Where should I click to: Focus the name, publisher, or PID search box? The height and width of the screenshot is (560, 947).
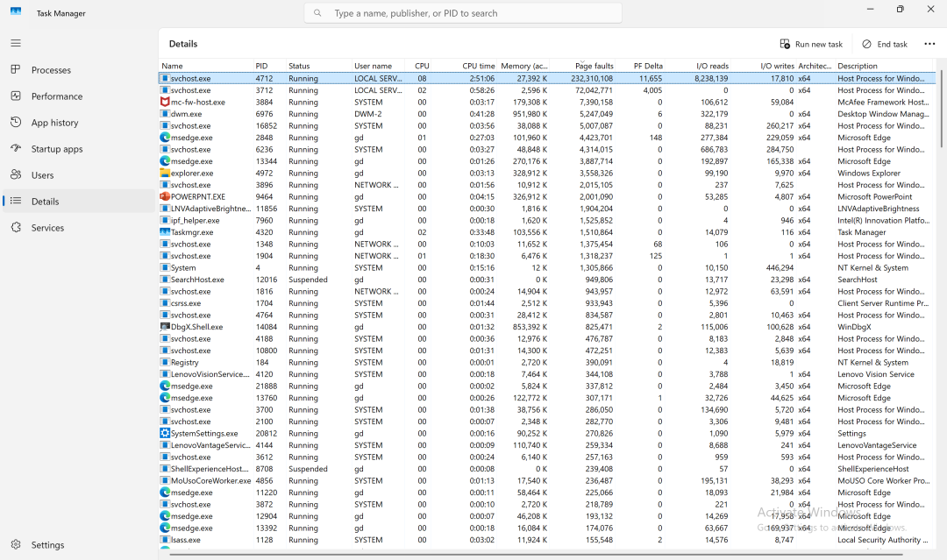point(463,12)
